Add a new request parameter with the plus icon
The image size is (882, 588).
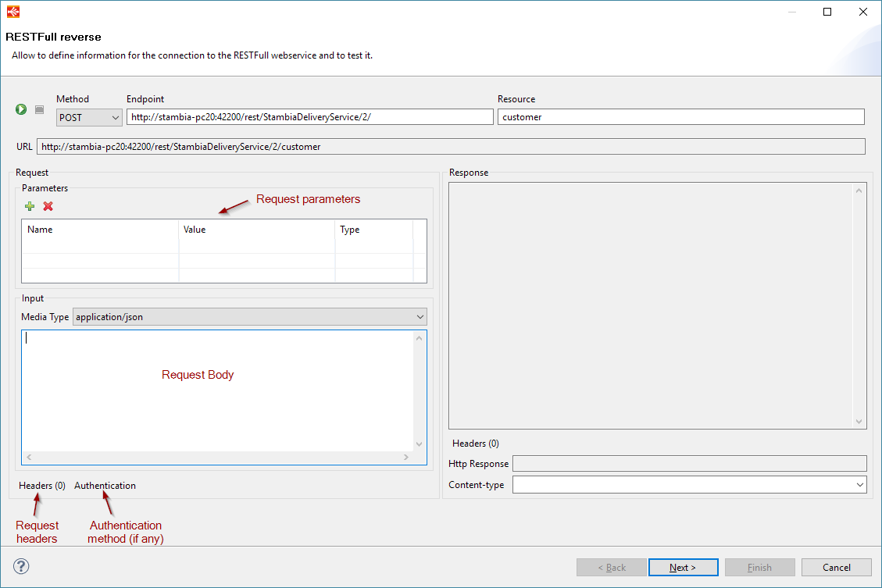click(29, 205)
